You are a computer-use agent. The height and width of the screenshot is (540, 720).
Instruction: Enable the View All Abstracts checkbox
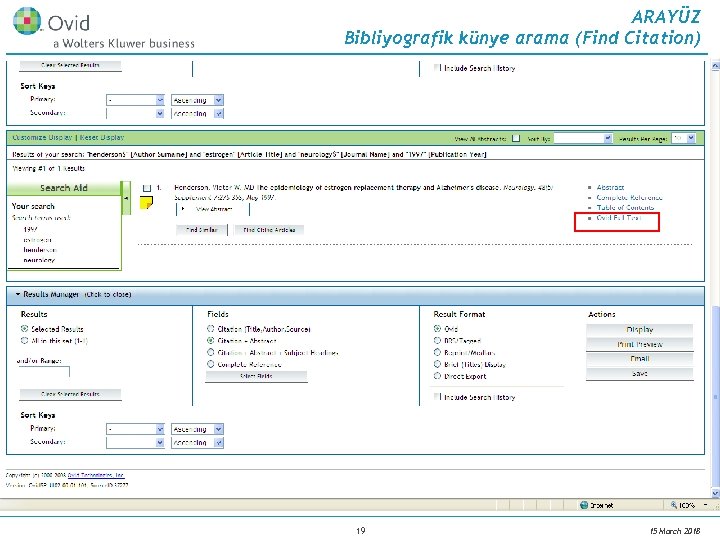point(516,138)
